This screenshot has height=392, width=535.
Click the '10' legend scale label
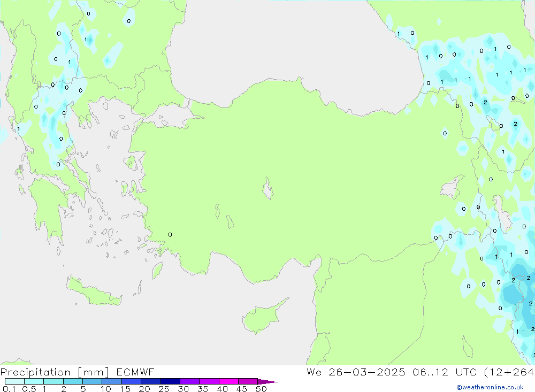point(106,389)
